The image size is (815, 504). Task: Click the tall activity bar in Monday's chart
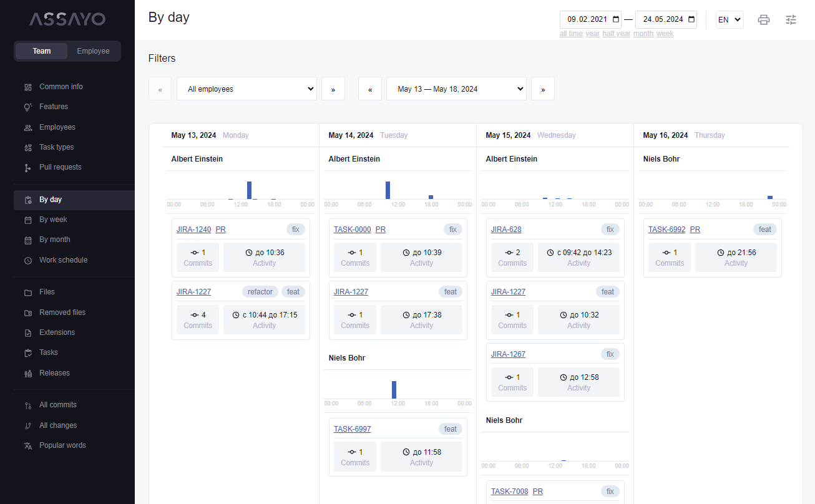click(x=249, y=190)
